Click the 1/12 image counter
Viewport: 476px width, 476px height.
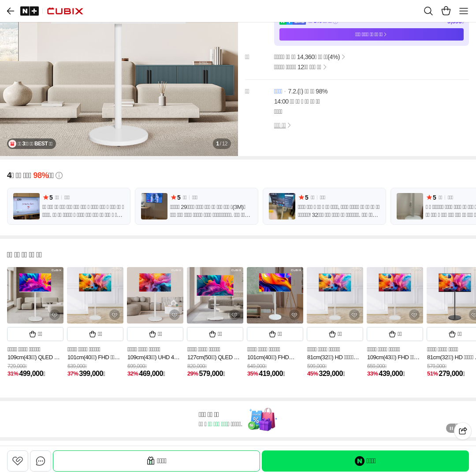tap(222, 144)
